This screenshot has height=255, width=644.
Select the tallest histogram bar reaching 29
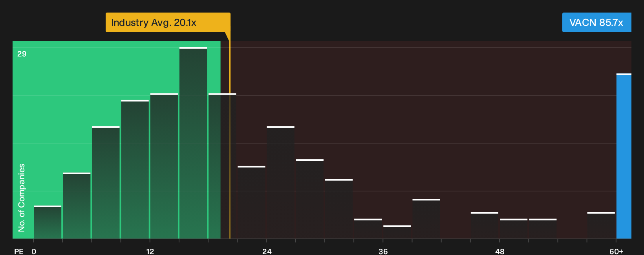coord(193,143)
